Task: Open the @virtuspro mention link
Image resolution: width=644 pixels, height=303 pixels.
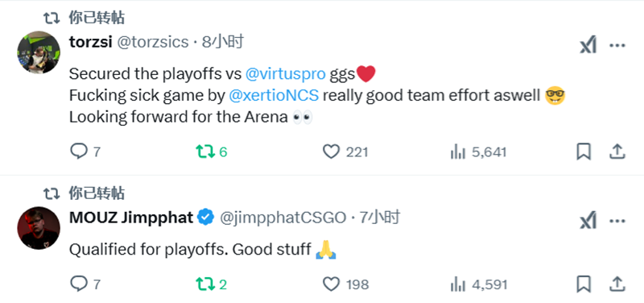Action: point(286,74)
